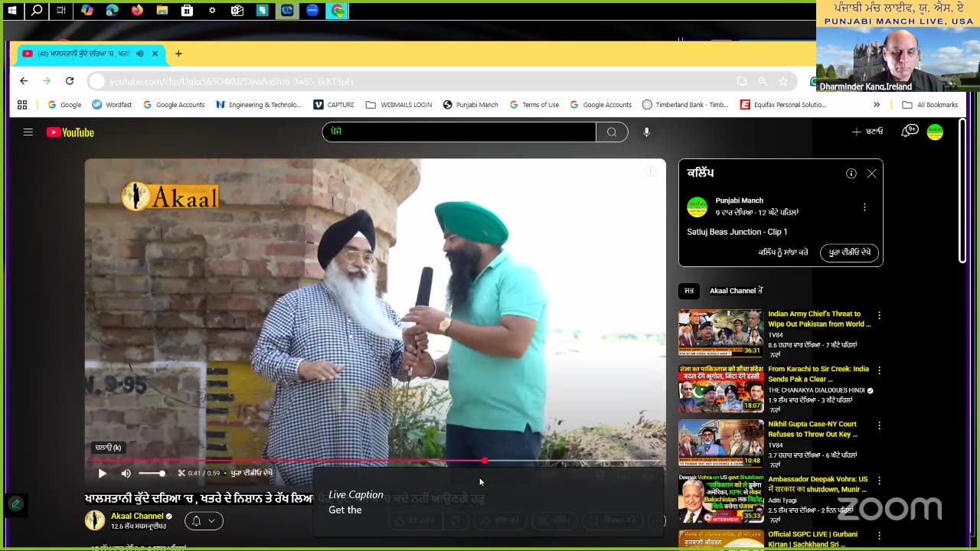Open Windows taskbar search

pyautogui.click(x=37, y=11)
